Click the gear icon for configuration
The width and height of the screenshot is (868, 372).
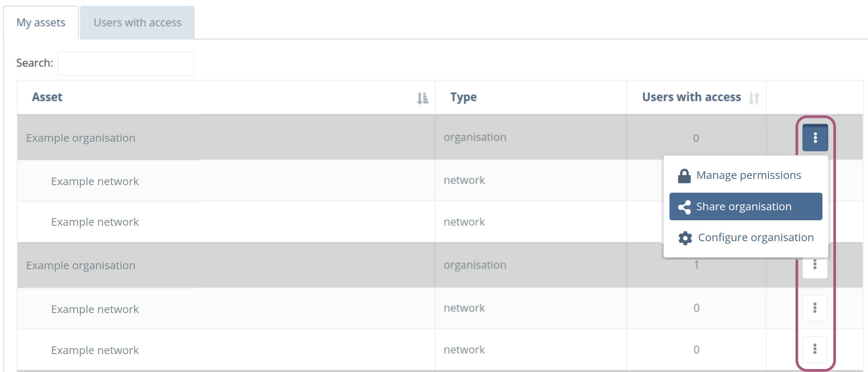[685, 238]
